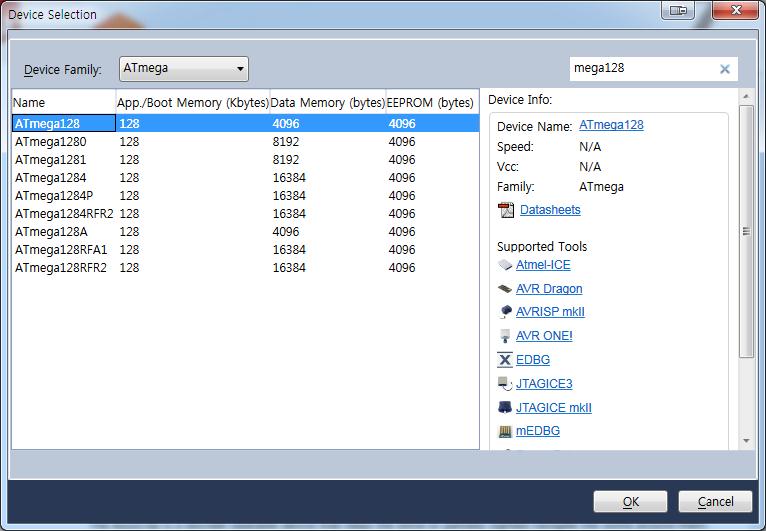Click the JTAGICE mkII tool icon
The height and width of the screenshot is (531, 766).
click(505, 407)
